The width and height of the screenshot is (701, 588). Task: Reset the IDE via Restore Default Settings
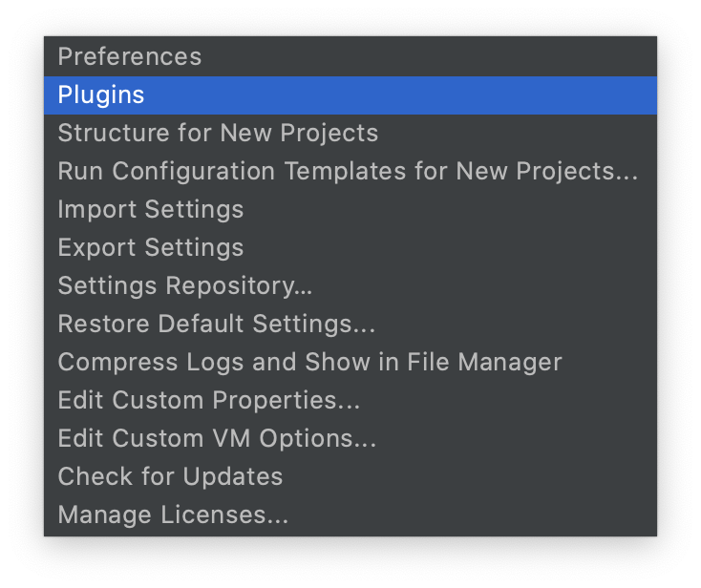[217, 324]
